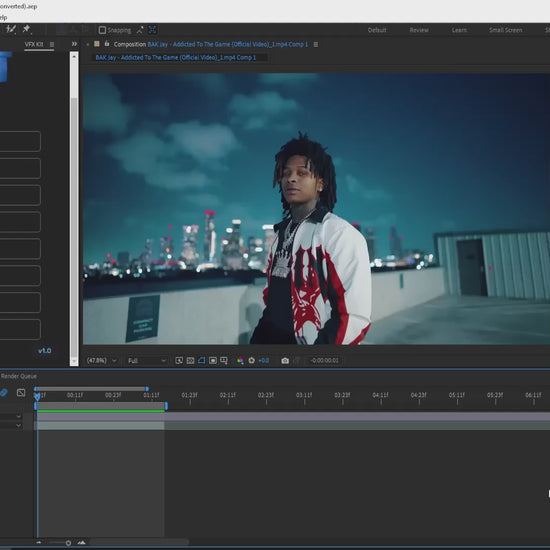Switch to the Default workspace
This screenshot has width=550, height=550.
click(x=377, y=30)
